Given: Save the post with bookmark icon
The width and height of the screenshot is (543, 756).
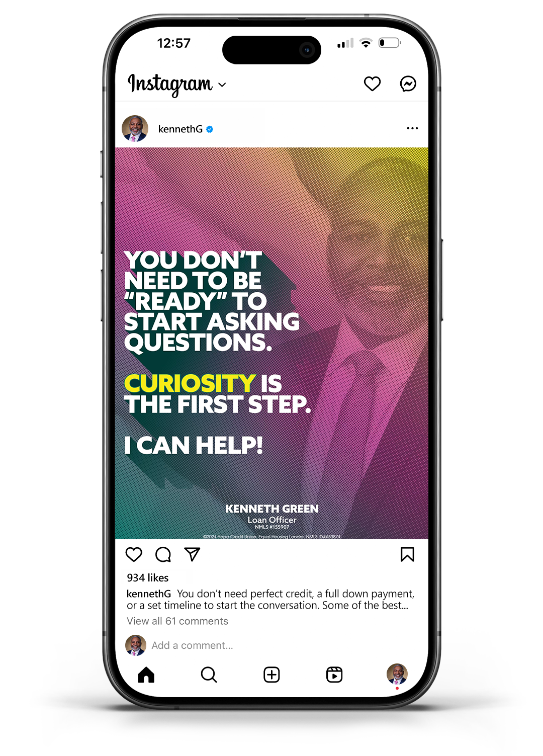Looking at the screenshot, I should [407, 554].
